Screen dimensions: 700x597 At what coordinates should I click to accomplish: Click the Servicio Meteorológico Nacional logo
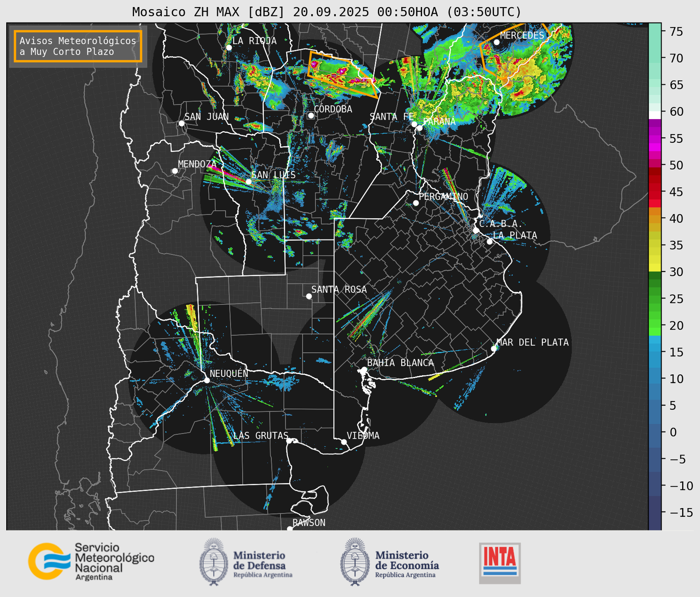click(91, 561)
